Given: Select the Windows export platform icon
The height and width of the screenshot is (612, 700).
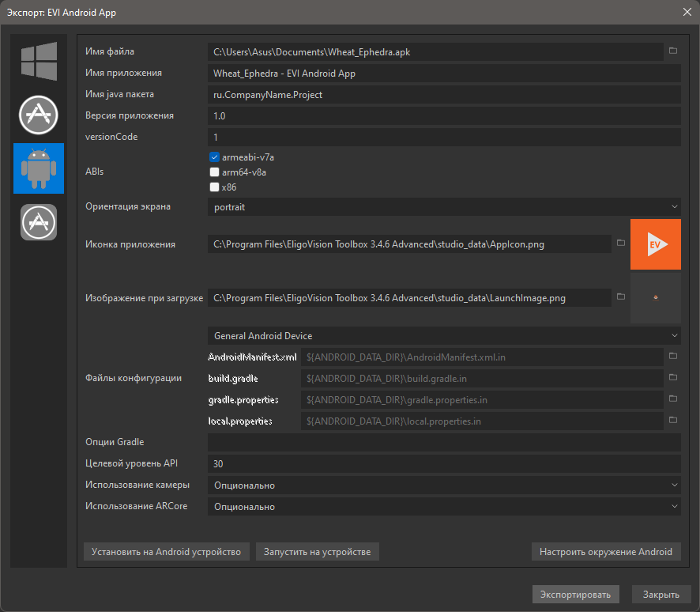Looking at the screenshot, I should [x=39, y=62].
